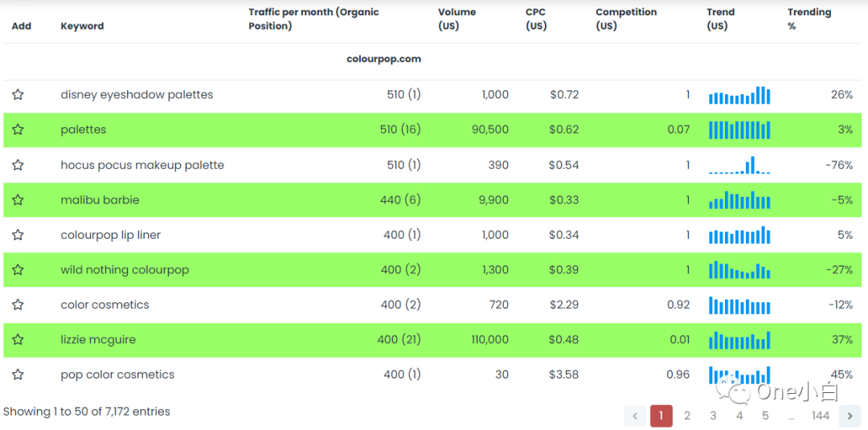Click the 440 (6) traffic value

click(x=401, y=200)
